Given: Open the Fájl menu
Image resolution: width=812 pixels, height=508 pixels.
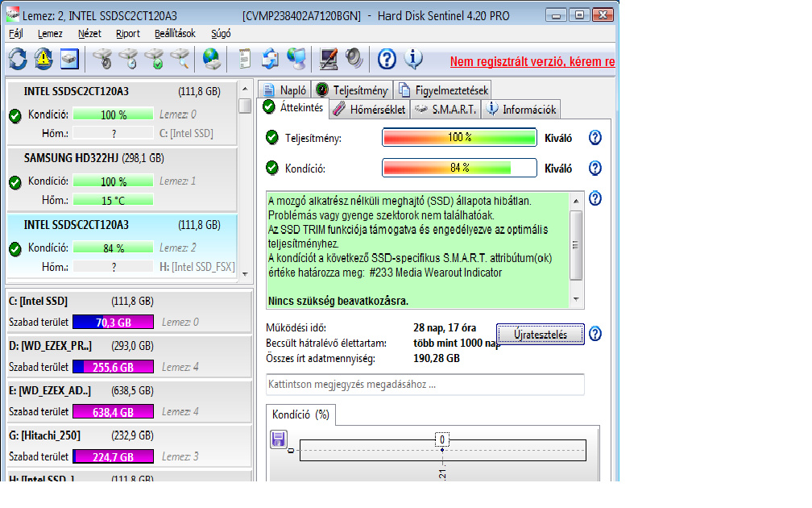Looking at the screenshot, I should click(16, 34).
